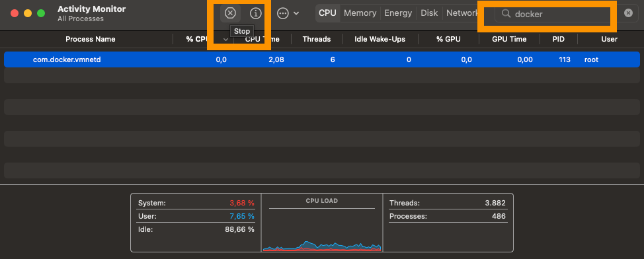Click the ellipsis More actions icon
Screen dimensions: 644x259
tap(283, 13)
